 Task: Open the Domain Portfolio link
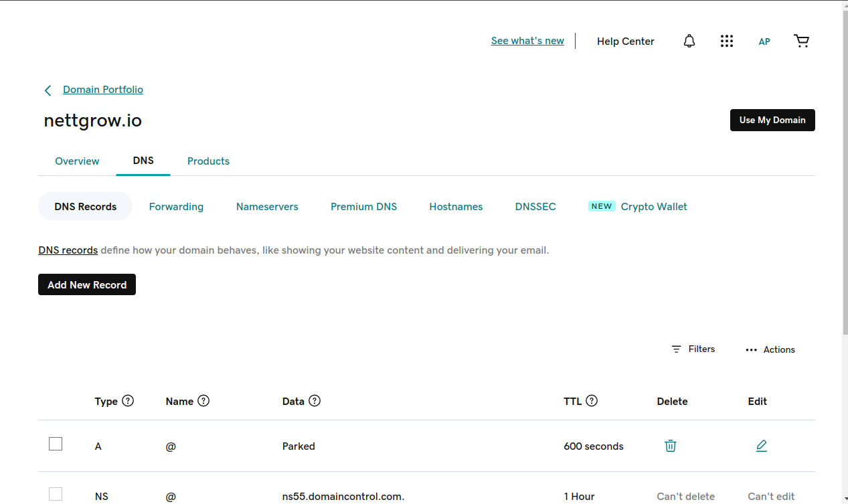coord(103,90)
